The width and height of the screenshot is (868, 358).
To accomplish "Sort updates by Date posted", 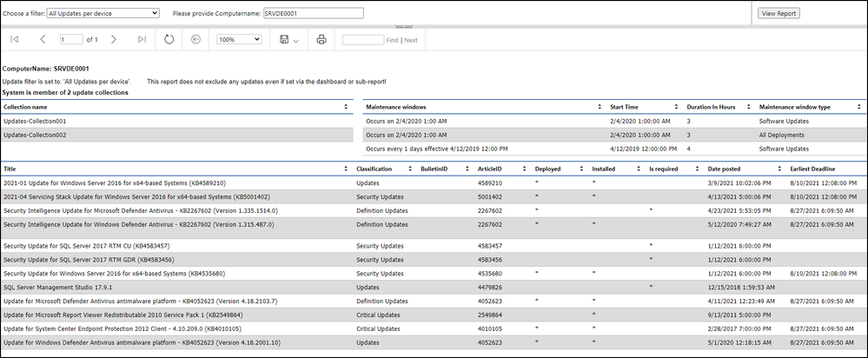I will pyautogui.click(x=778, y=168).
